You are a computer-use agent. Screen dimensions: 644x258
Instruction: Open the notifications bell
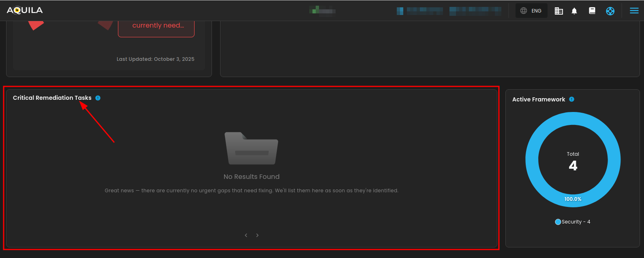click(x=574, y=11)
